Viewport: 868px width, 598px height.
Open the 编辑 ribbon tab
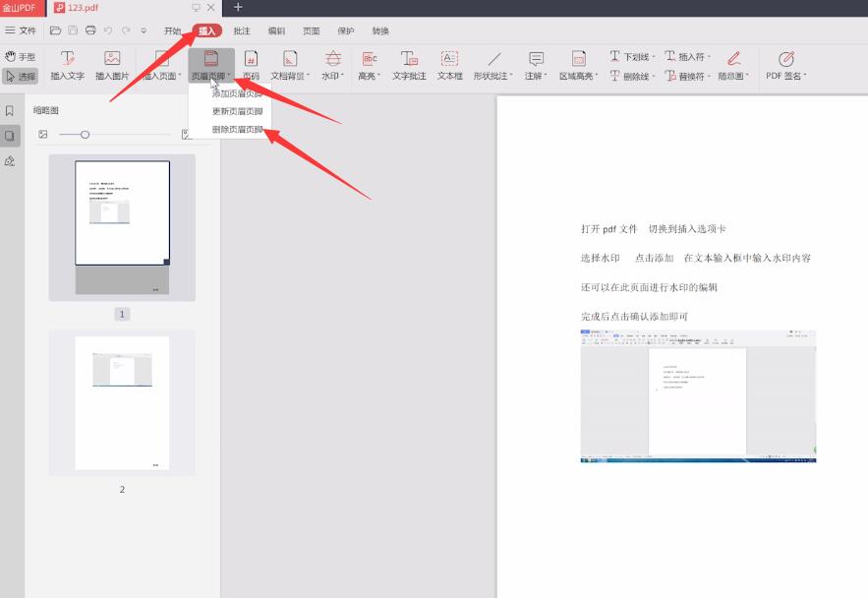(x=276, y=31)
